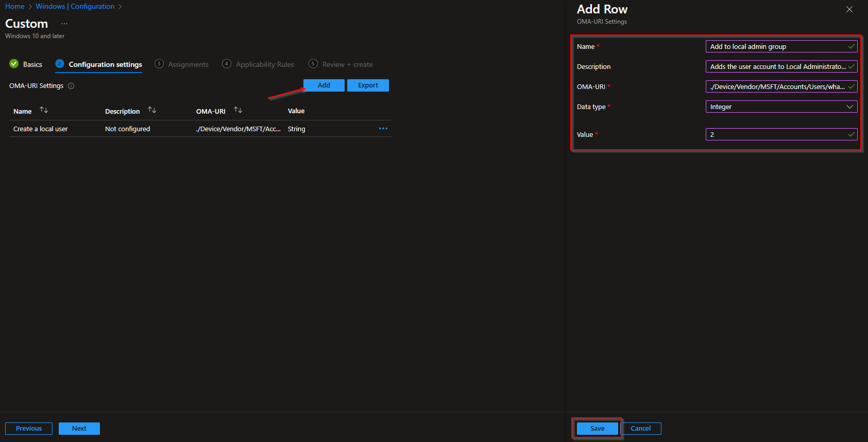Export the OMA-URI settings
Viewport: 868px width, 442px height.
click(368, 85)
